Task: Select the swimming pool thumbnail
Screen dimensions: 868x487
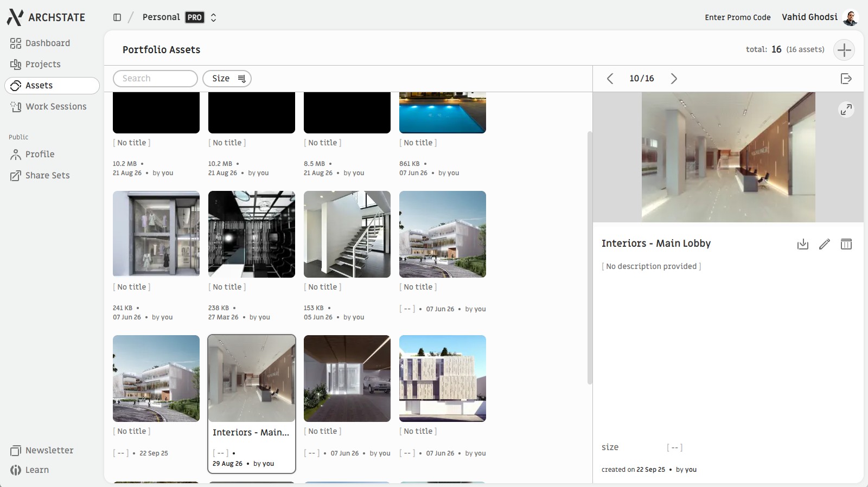Action: coord(443,113)
